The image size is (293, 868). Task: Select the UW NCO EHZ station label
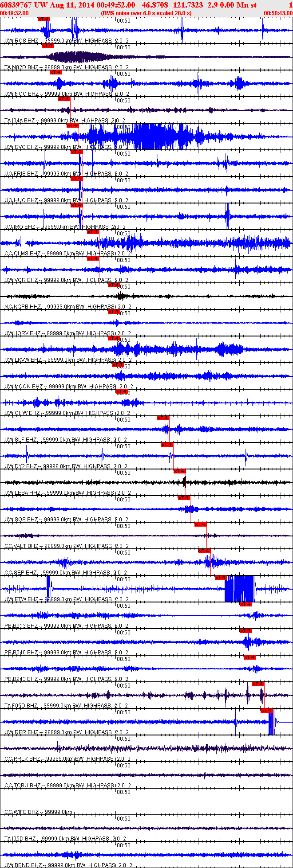click(x=22, y=94)
